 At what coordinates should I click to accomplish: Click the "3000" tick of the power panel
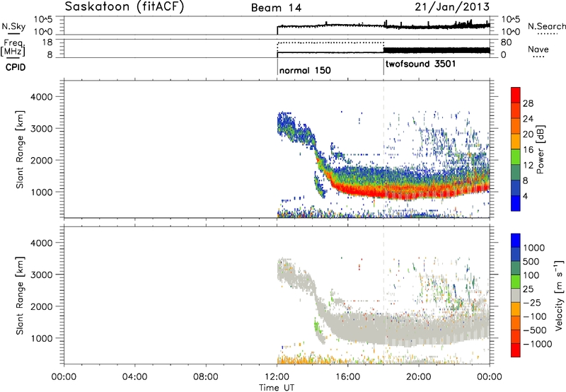pyautogui.click(x=42, y=129)
